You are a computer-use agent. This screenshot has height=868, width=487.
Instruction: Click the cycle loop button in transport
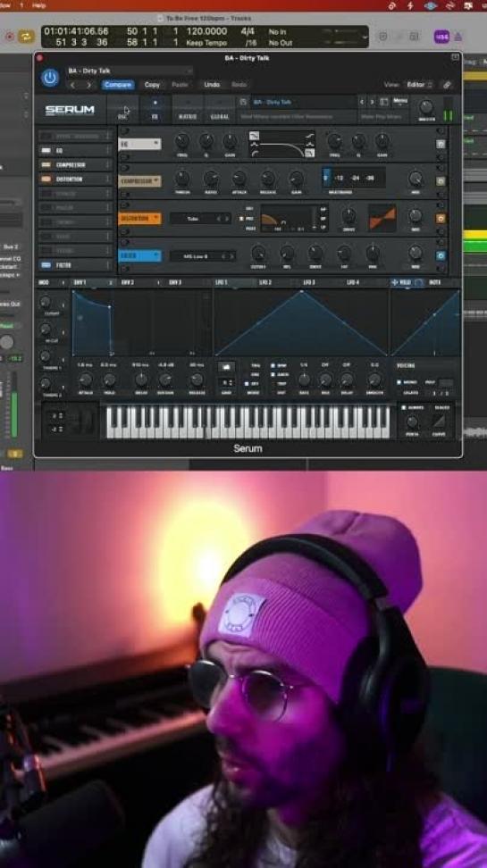[26, 37]
